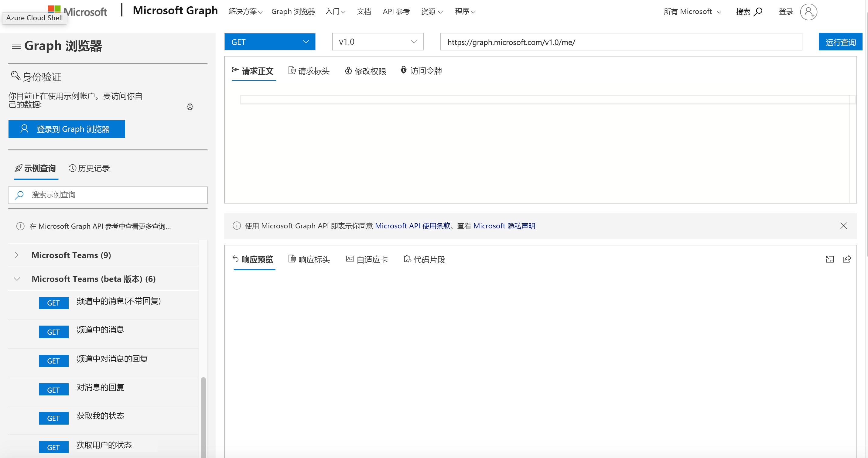The image size is (868, 458).
Task: Collapse the Microsoft Teams beta category
Action: [x=17, y=279]
